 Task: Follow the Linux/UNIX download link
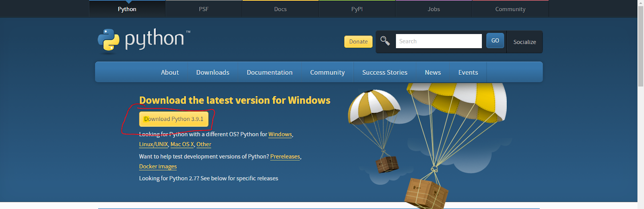tap(153, 144)
